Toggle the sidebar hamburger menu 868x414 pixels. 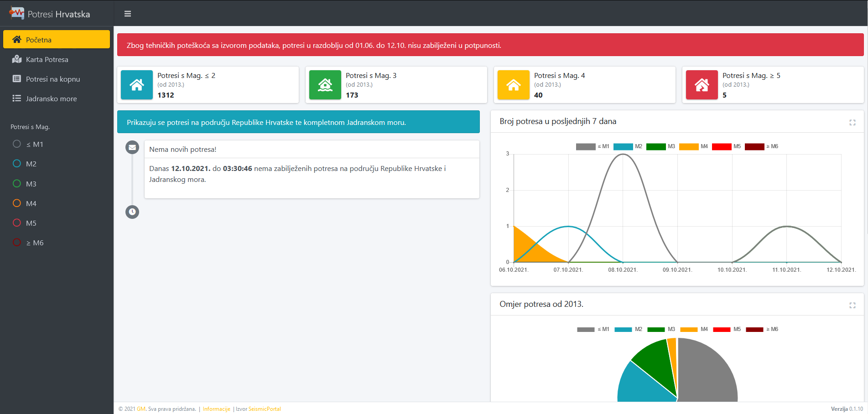click(x=128, y=14)
